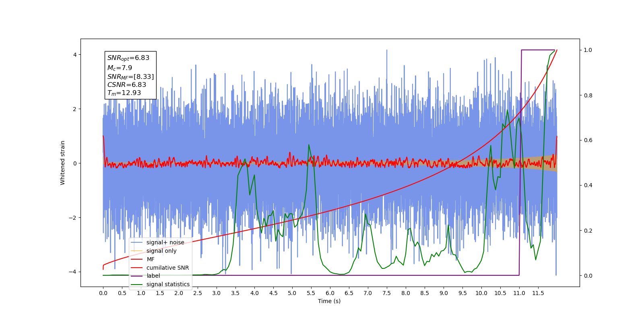Click the 'Time (s)' x-axis label

pyautogui.click(x=329, y=301)
